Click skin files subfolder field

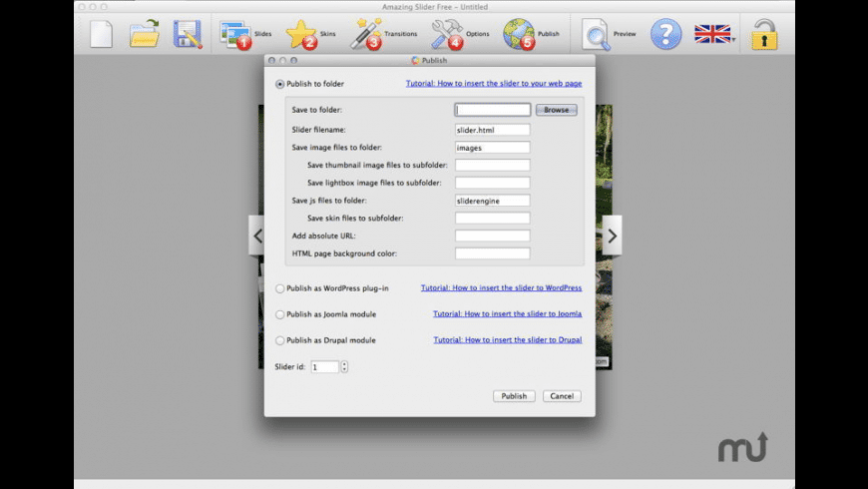click(x=493, y=219)
